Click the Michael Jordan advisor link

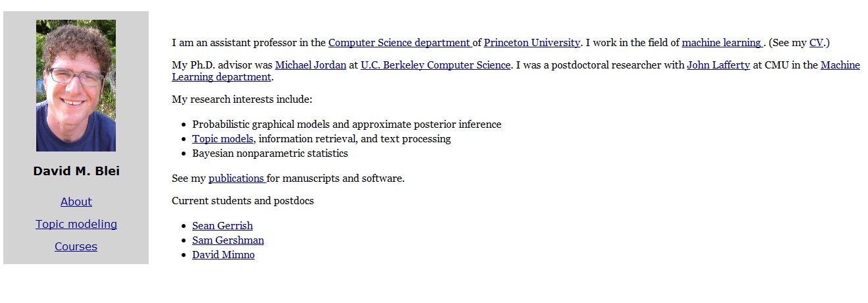(x=311, y=65)
